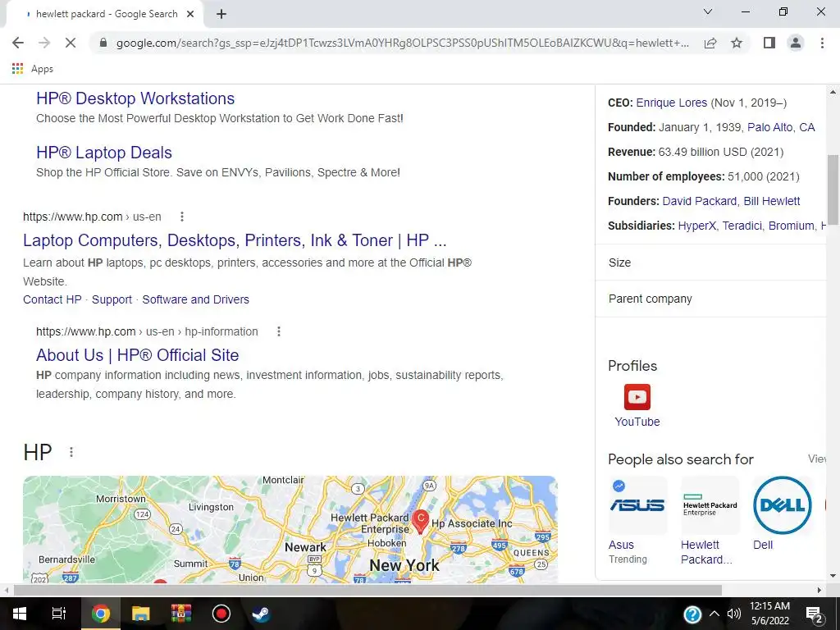Select the Asus logo thumbnail

coord(637,505)
